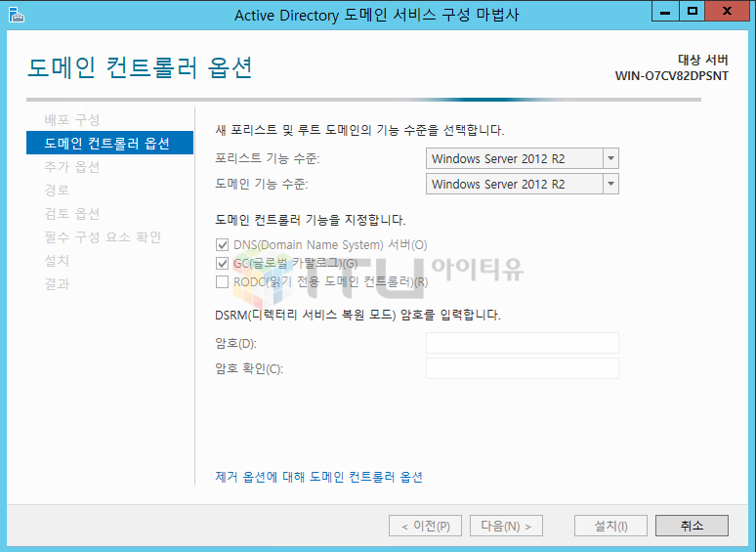This screenshot has height=552, width=756.
Task: Focus the 암호 확인(C) input field
Action: (523, 368)
